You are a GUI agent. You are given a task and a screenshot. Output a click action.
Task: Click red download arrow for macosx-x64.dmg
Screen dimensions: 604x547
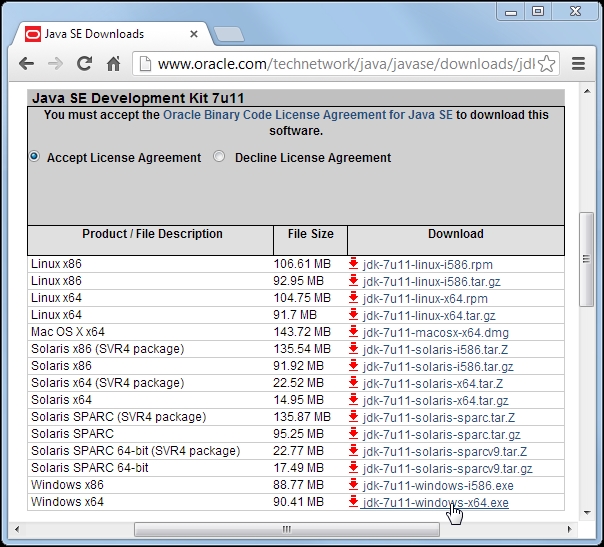coord(353,332)
